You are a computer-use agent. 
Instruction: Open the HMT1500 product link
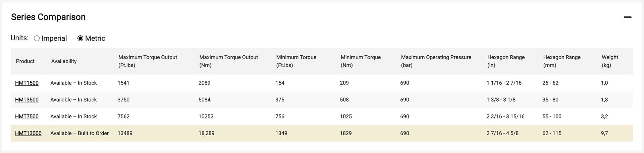(x=27, y=83)
